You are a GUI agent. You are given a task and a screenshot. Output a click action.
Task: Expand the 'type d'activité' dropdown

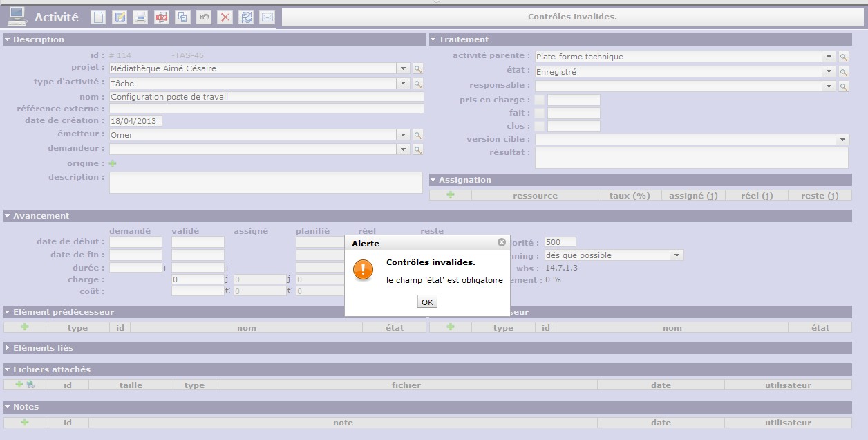pyautogui.click(x=403, y=84)
